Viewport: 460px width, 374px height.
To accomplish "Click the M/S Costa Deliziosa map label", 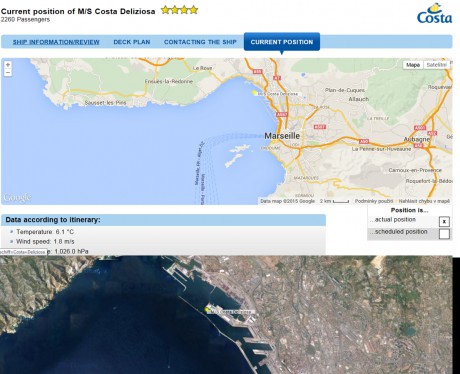I will click(x=278, y=94).
